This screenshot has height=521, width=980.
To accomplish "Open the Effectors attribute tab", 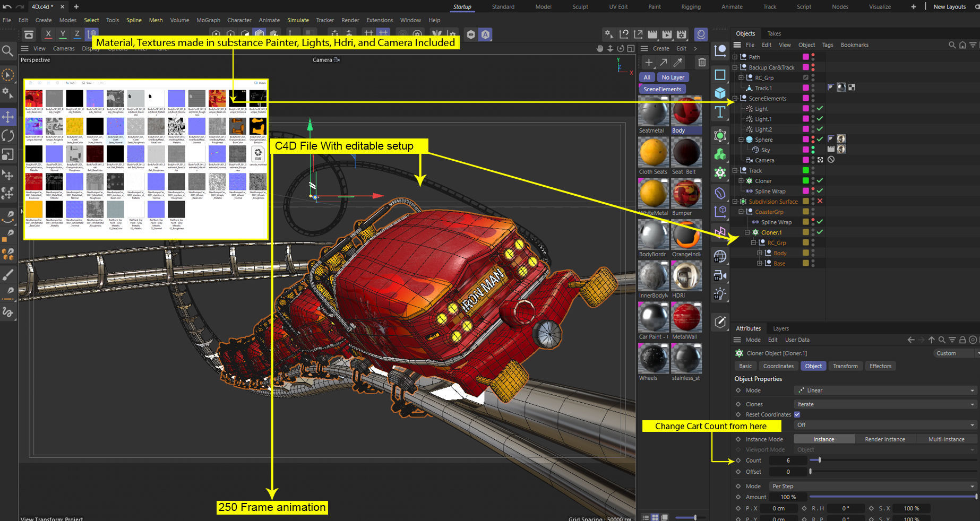I will [880, 366].
